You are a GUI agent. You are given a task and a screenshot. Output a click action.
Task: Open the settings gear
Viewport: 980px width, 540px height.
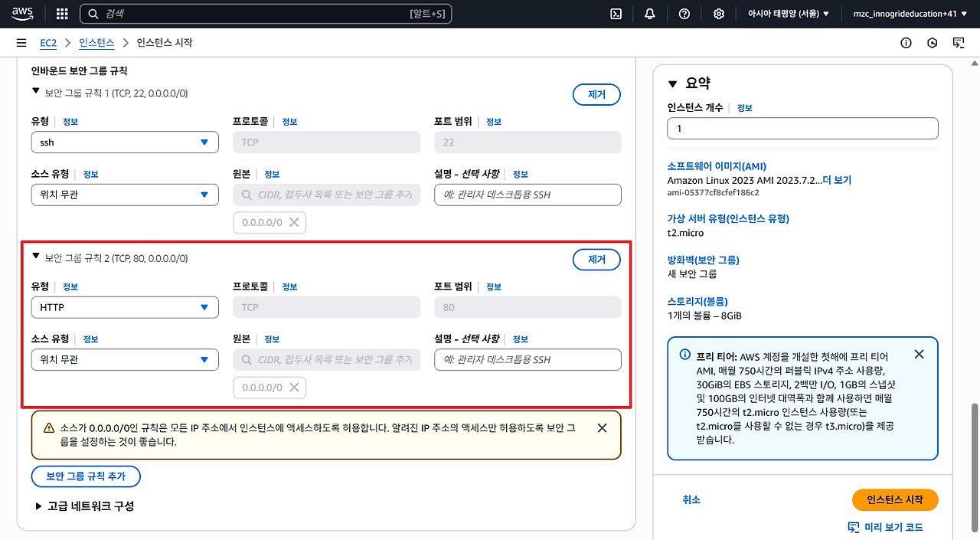(719, 14)
